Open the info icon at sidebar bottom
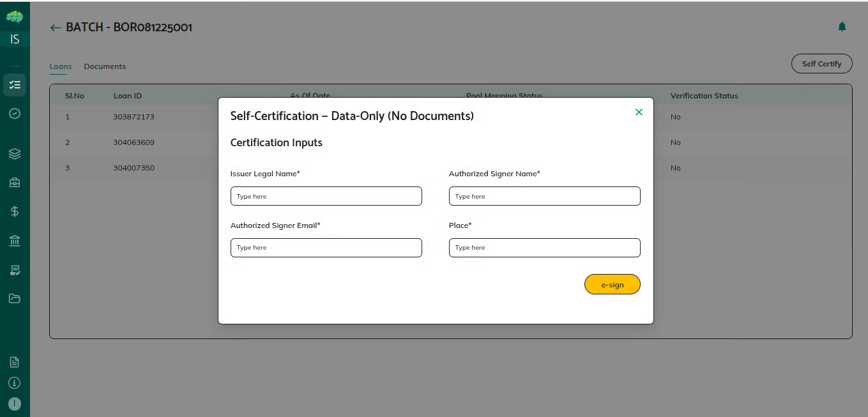 tap(15, 383)
